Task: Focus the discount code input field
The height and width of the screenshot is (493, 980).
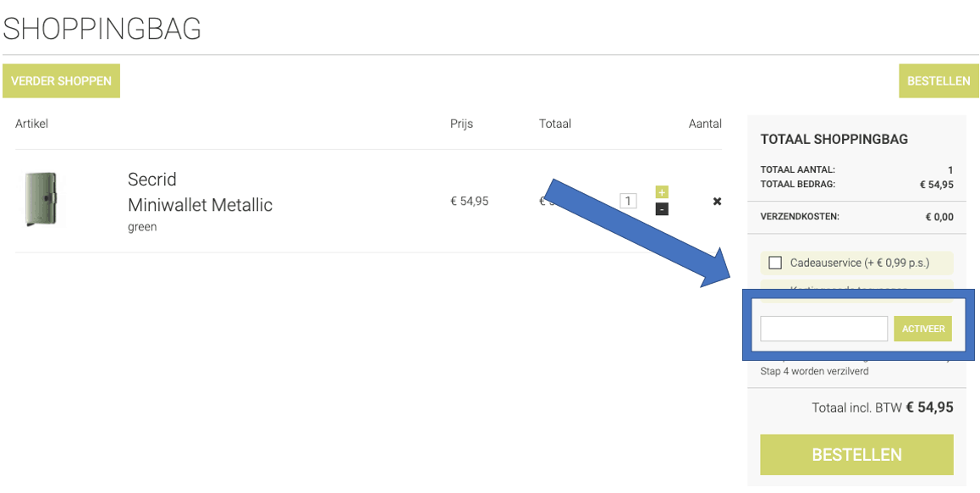Action: click(x=823, y=329)
